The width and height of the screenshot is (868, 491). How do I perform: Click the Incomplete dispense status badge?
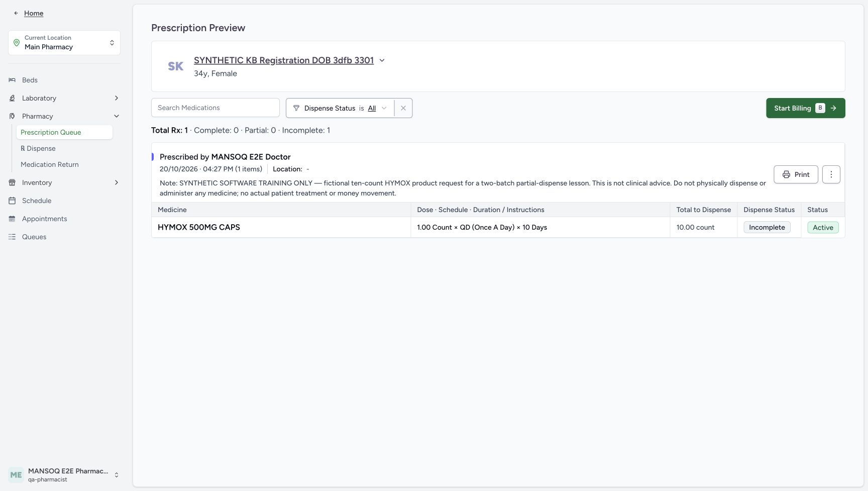click(x=767, y=227)
